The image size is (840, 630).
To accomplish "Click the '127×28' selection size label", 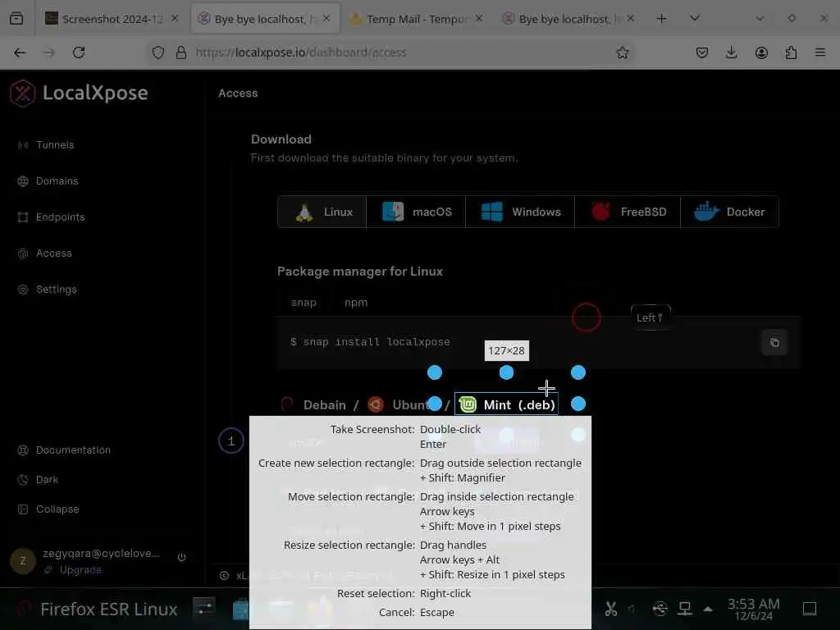I will tap(506, 350).
